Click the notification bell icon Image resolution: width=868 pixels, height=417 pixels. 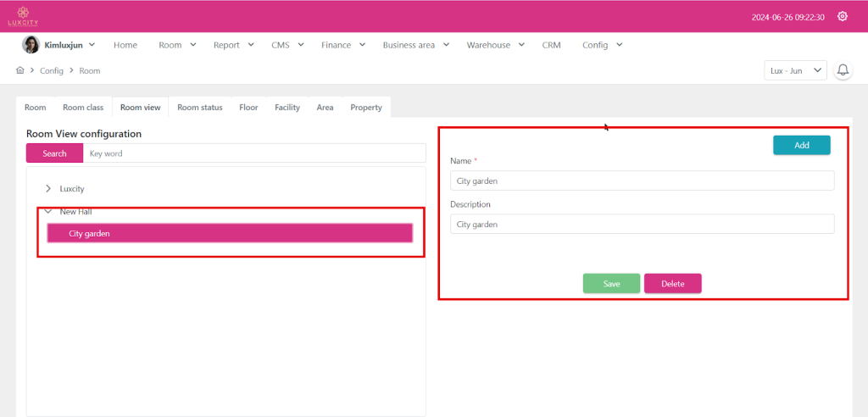tap(843, 70)
